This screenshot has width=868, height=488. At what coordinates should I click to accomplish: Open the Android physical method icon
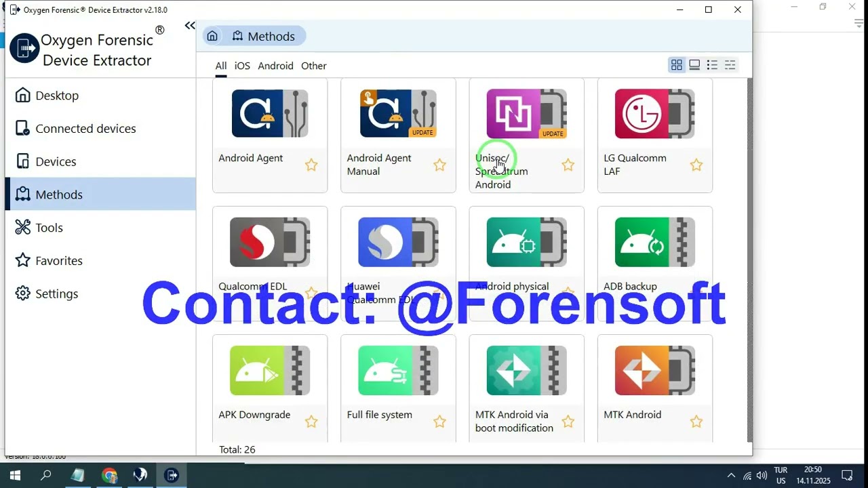526,242
